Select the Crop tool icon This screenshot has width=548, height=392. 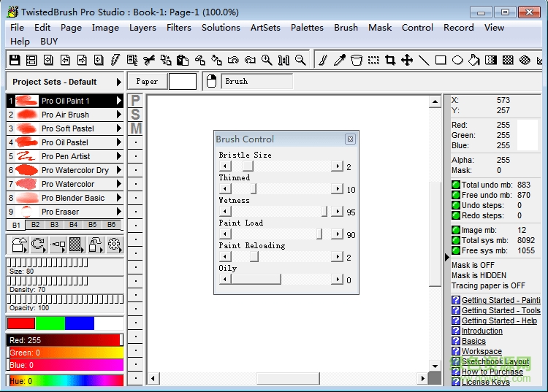pyautogui.click(x=390, y=60)
